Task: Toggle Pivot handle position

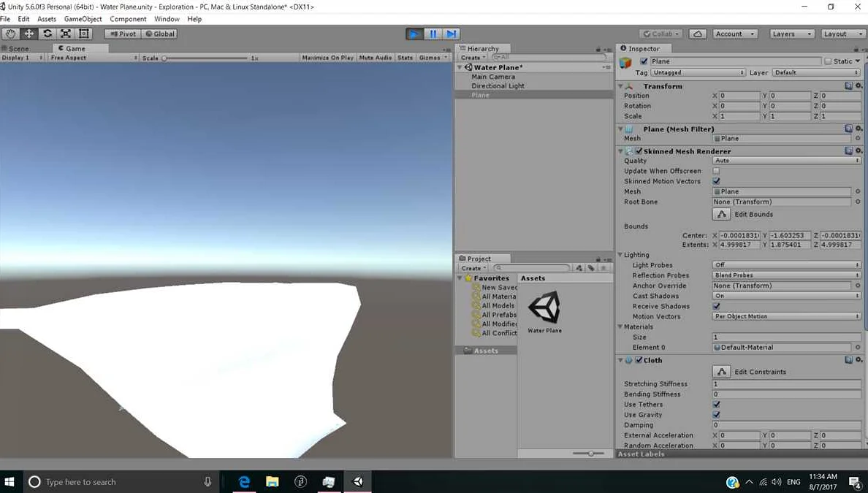Action: [x=122, y=34]
